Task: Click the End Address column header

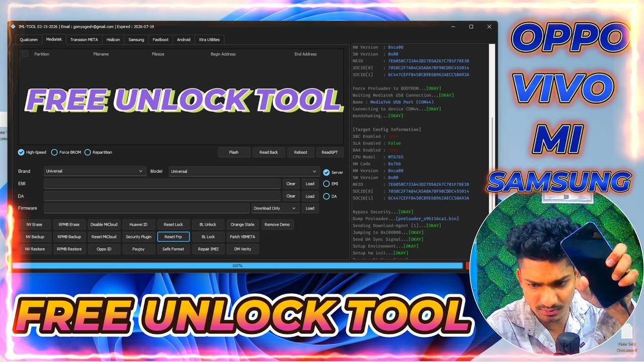Action: pos(305,54)
